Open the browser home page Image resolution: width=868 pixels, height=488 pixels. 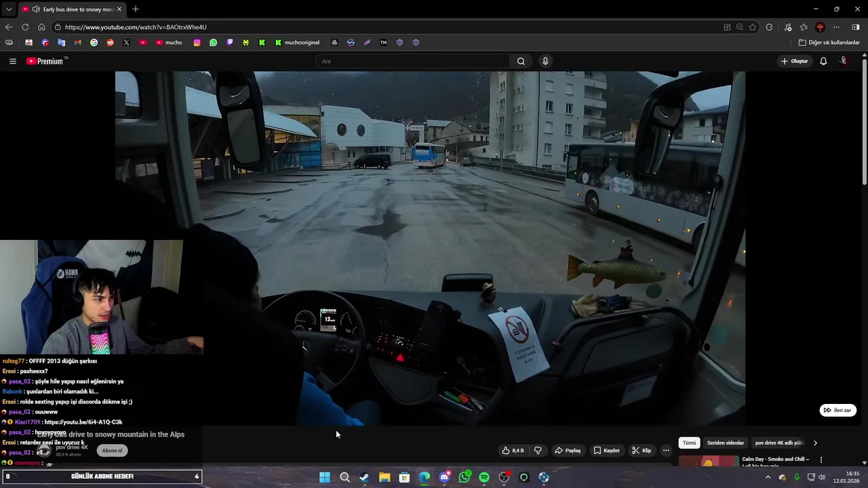[x=41, y=27]
